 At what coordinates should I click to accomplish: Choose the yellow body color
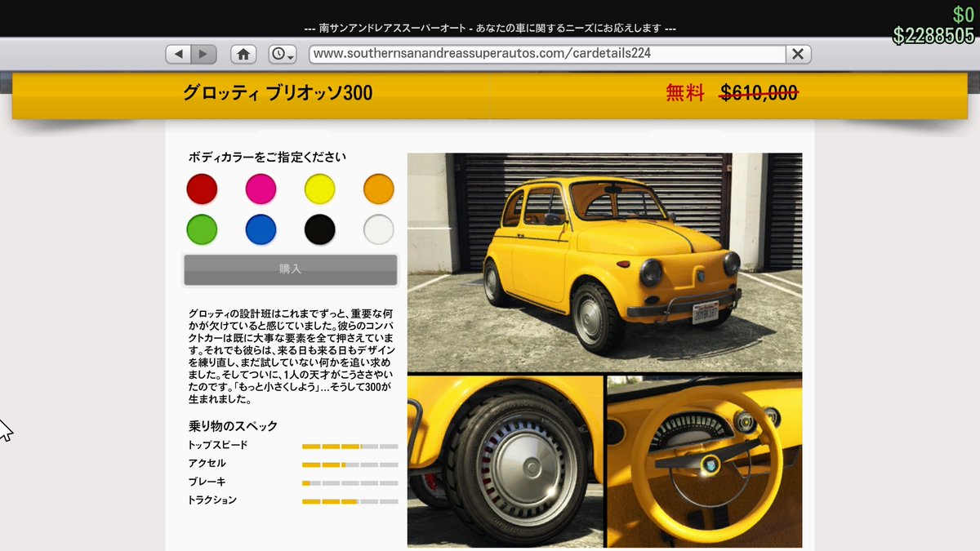(x=320, y=189)
